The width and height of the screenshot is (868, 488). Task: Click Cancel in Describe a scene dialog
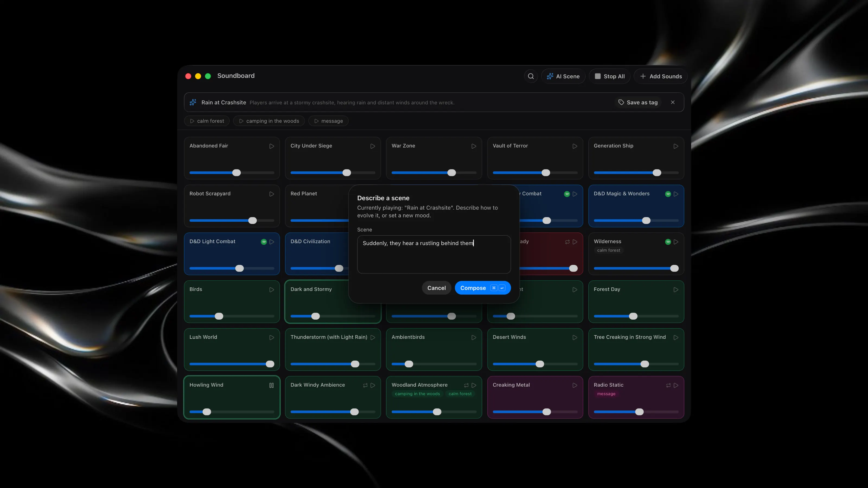pos(436,288)
